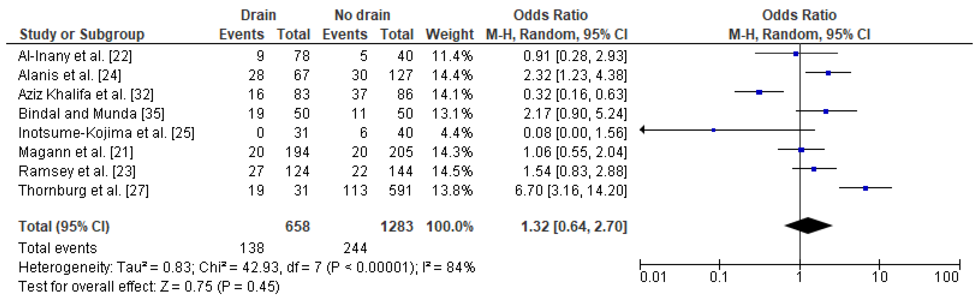The width and height of the screenshot is (980, 298).
Task: Click the Total (95% CI) row label
Action: coord(64,226)
